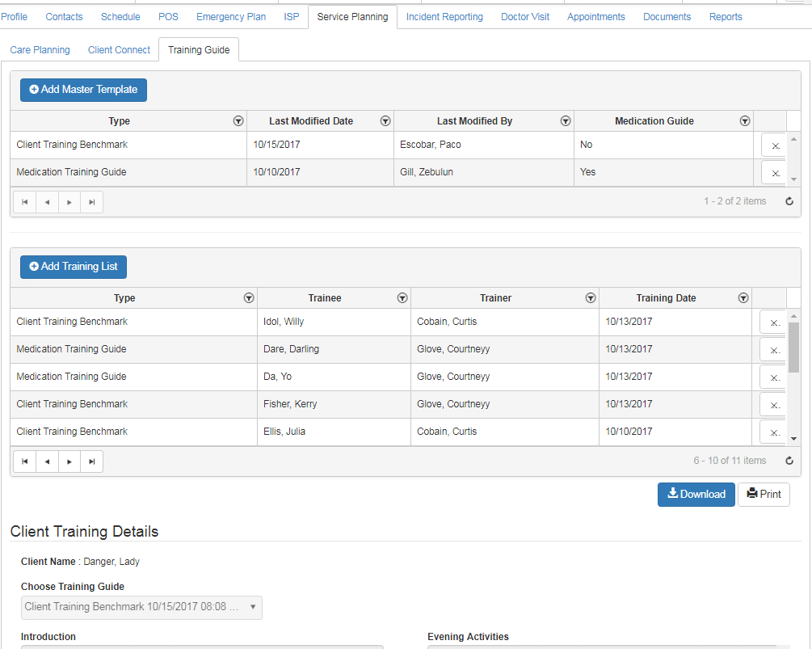Open the Incident Reporting tab

[444, 16]
